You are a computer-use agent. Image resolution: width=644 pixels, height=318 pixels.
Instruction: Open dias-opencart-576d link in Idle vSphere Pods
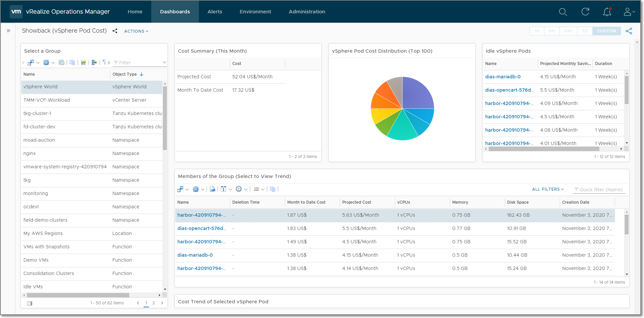[509, 90]
